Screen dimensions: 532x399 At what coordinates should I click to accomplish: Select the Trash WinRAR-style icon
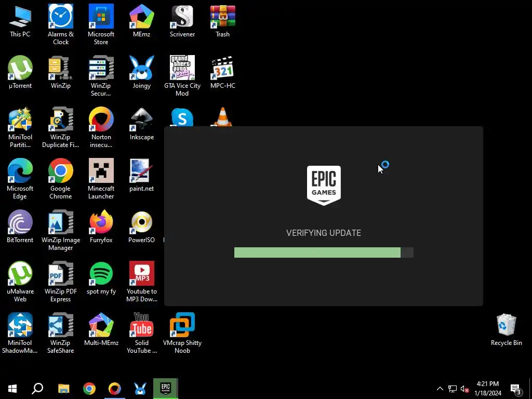222,21
